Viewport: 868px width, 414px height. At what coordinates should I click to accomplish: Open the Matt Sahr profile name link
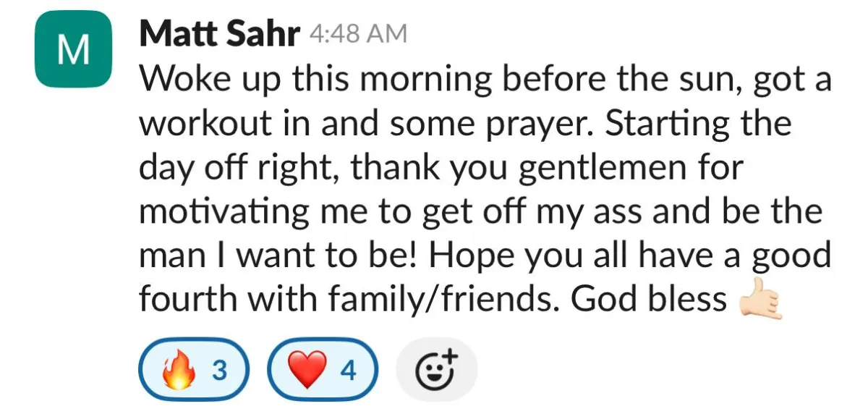[219, 34]
